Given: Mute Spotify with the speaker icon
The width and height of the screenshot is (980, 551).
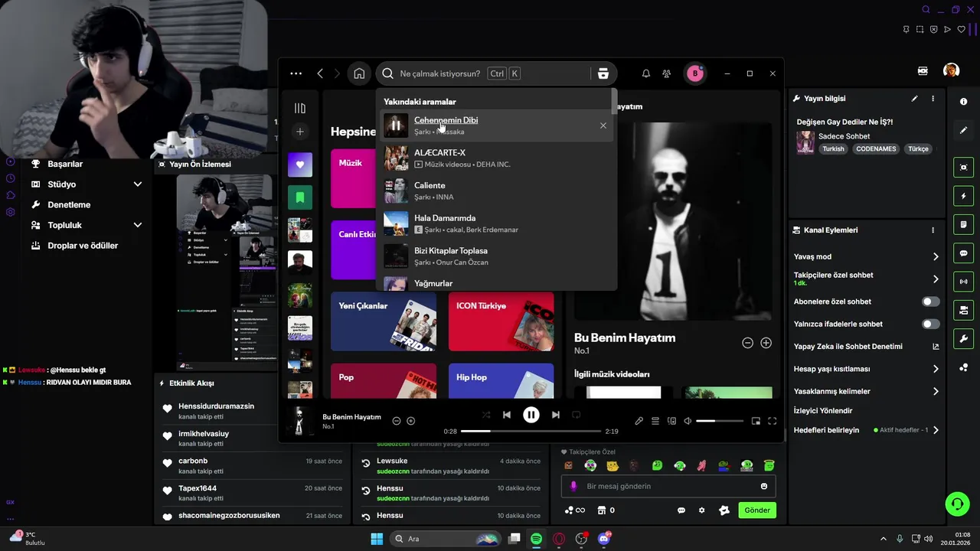Looking at the screenshot, I should coord(688,421).
